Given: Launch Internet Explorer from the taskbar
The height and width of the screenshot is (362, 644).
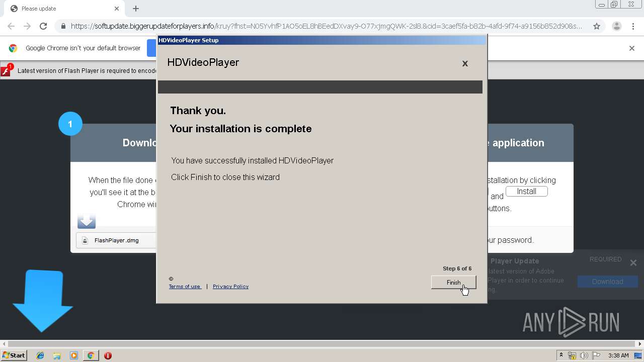Looking at the screenshot, I should tap(40, 355).
